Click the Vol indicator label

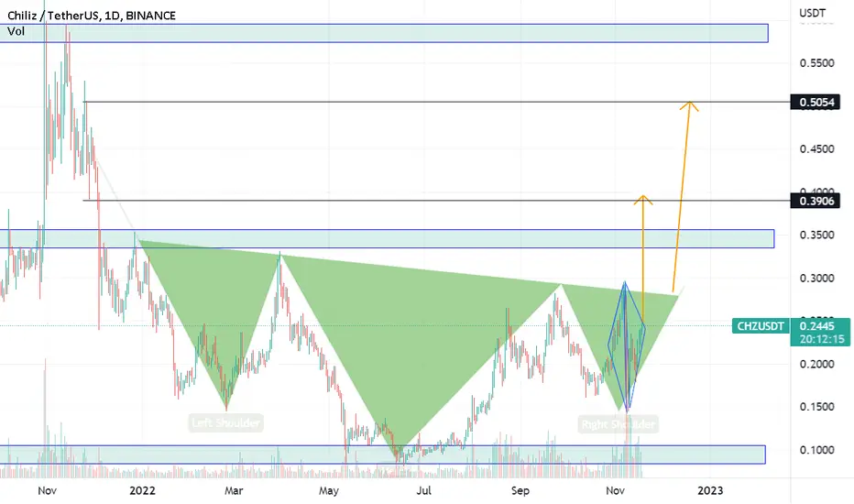[x=16, y=31]
